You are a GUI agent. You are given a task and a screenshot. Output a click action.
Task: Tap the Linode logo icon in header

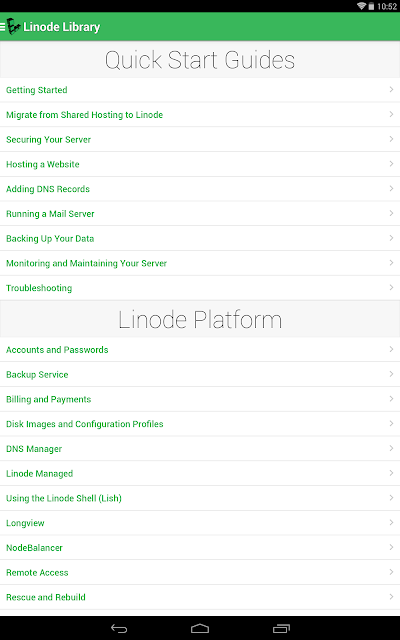(13, 27)
